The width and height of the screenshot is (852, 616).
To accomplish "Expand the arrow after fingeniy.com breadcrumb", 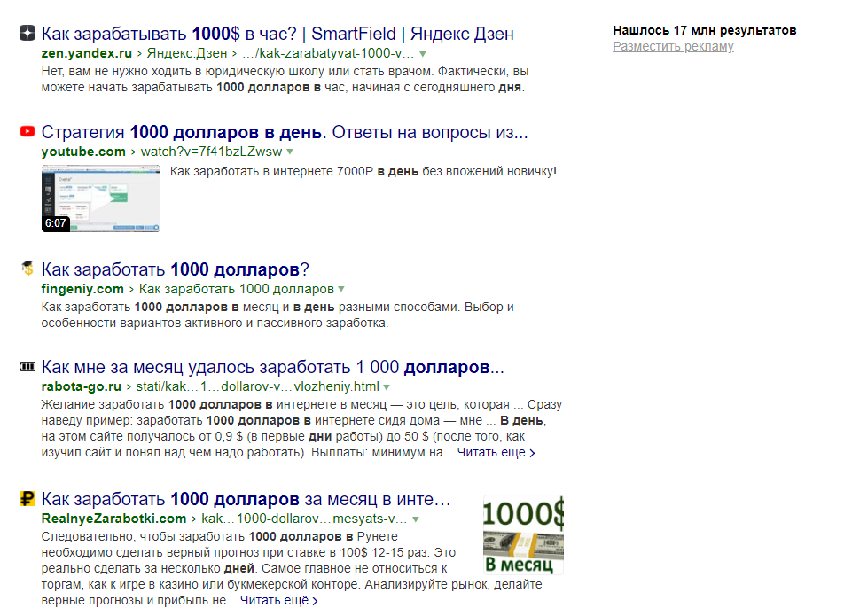I will (340, 290).
